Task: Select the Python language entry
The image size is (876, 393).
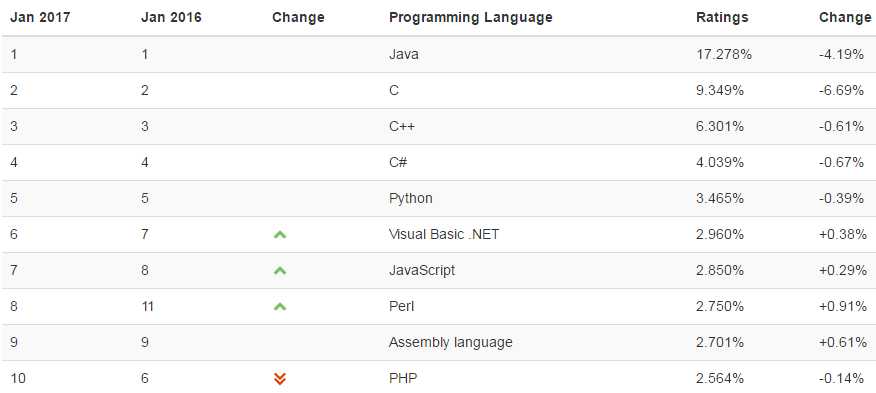Action: [411, 198]
